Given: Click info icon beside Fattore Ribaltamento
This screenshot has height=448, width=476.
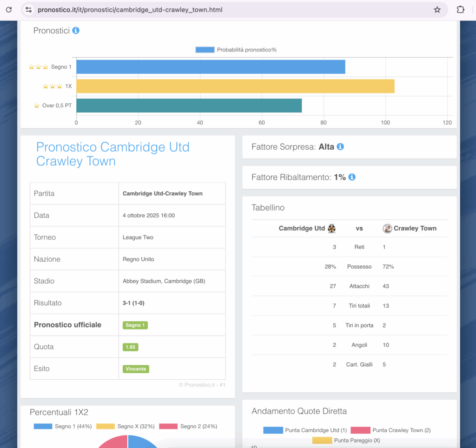Looking at the screenshot, I should (352, 177).
